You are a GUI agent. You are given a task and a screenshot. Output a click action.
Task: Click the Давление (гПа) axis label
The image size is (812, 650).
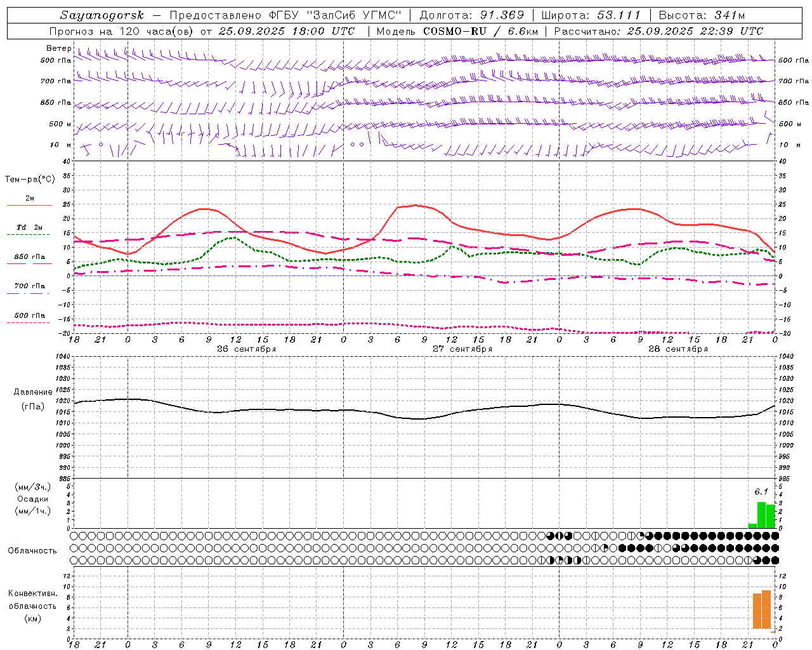coord(33,399)
